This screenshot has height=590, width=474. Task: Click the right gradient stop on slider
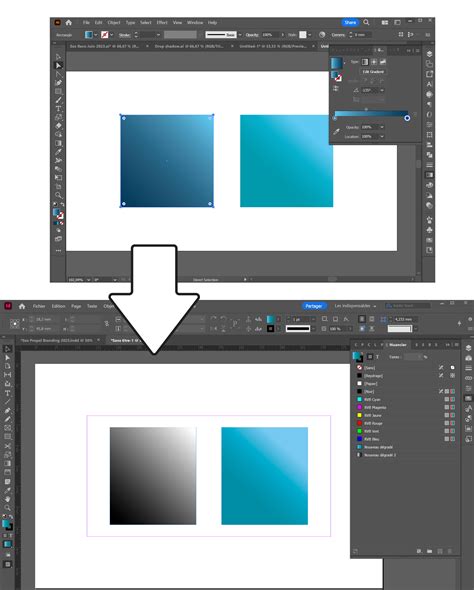point(407,118)
